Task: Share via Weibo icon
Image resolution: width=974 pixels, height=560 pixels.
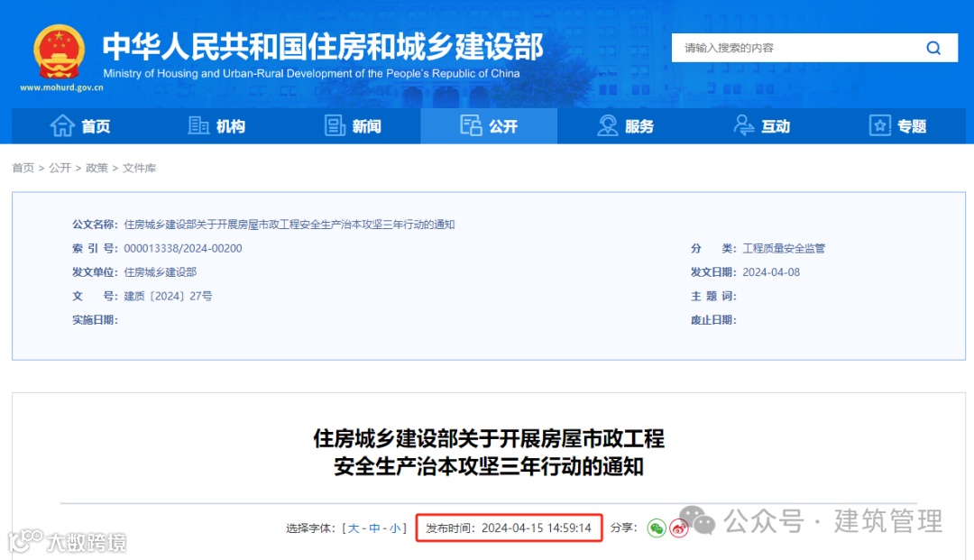Action: pos(679,529)
